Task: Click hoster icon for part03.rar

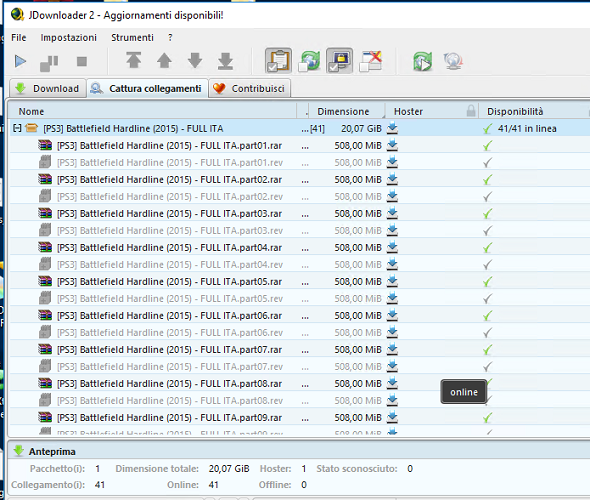Action: point(392,213)
